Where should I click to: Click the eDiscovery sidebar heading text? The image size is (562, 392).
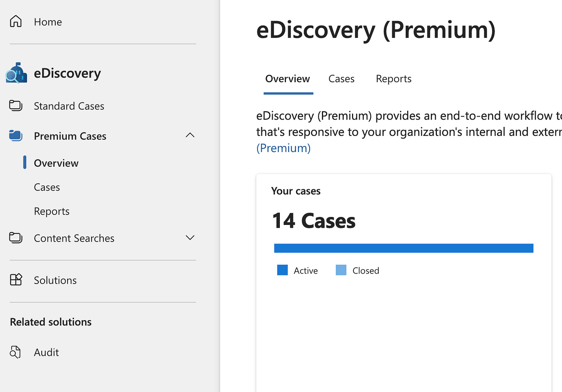(67, 73)
